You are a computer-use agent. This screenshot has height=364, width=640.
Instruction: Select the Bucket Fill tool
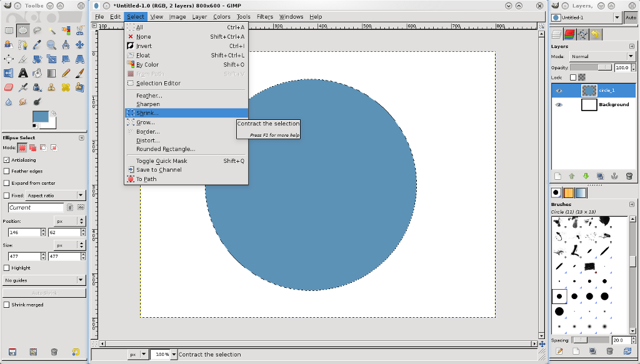[37, 74]
